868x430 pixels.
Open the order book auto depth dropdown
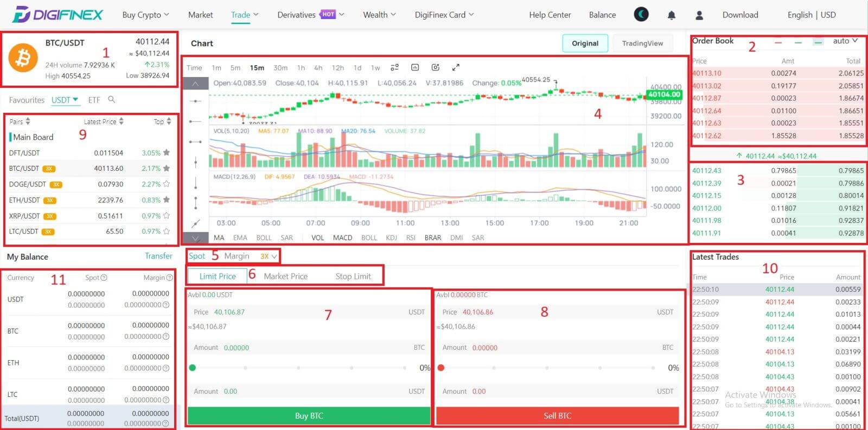click(x=845, y=41)
